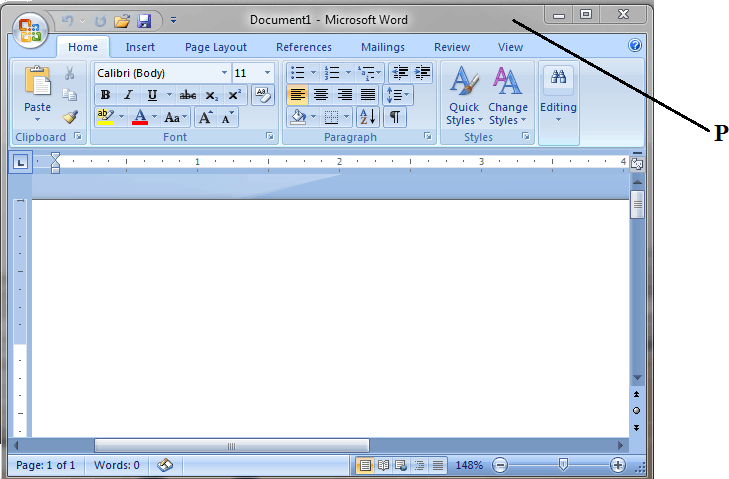Click the Decrease Indent icon
729x479 pixels.
(x=400, y=73)
